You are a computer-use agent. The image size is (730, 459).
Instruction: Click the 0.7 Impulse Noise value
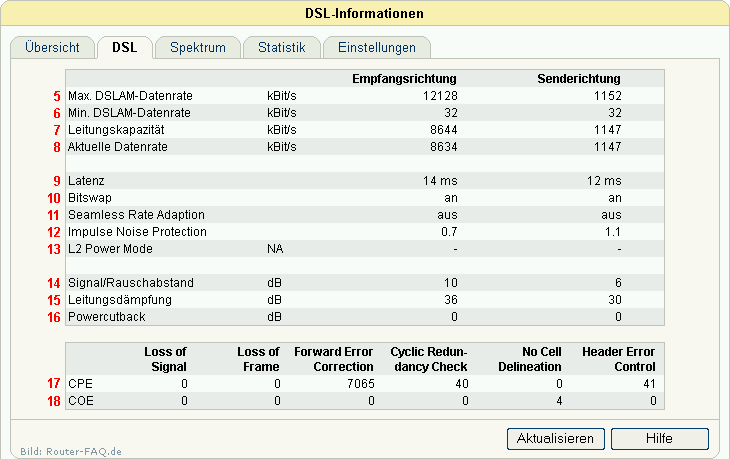(449, 232)
